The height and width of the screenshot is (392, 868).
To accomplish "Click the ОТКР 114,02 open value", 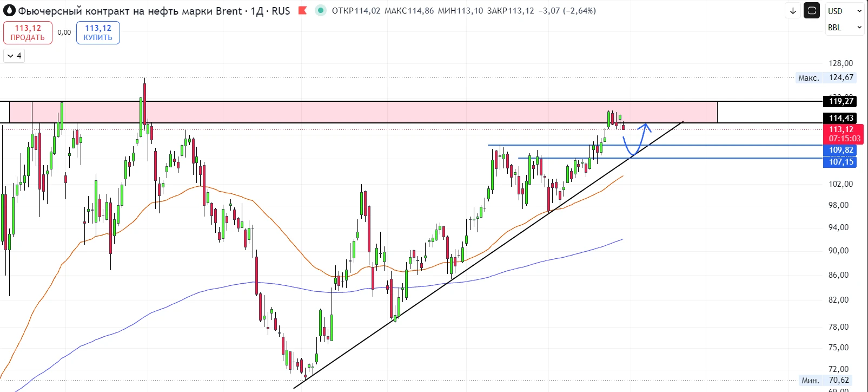I will (356, 11).
